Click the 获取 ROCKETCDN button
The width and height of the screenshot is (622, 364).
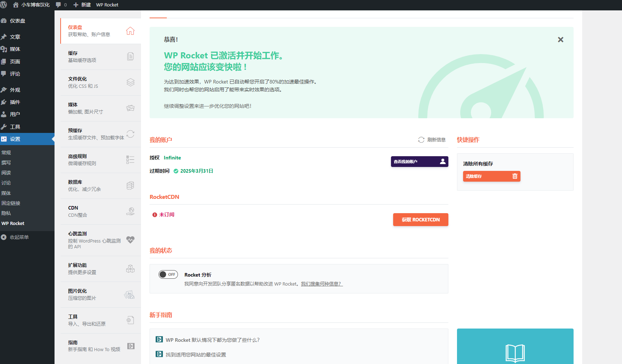pos(420,220)
